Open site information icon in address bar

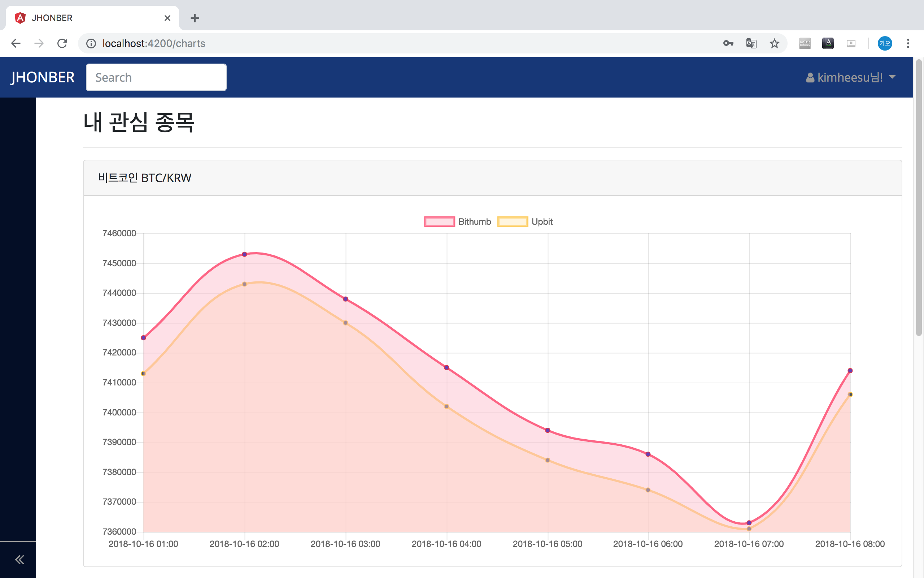91,44
